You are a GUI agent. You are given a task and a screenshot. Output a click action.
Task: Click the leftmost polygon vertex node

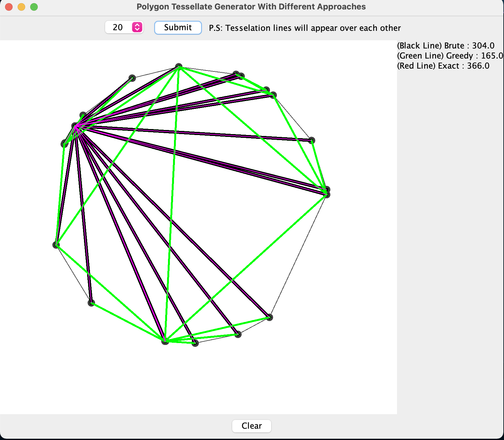[56, 245]
